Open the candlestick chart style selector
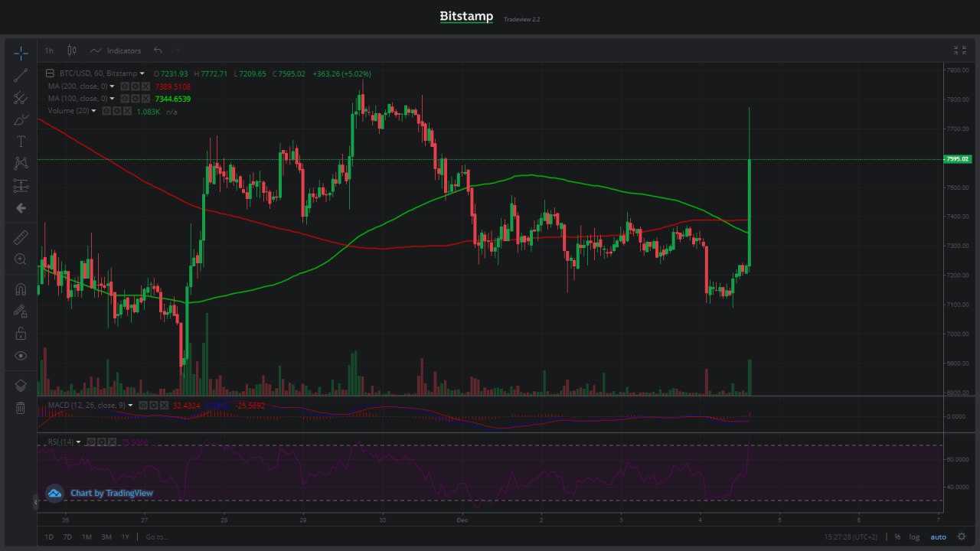 point(72,51)
